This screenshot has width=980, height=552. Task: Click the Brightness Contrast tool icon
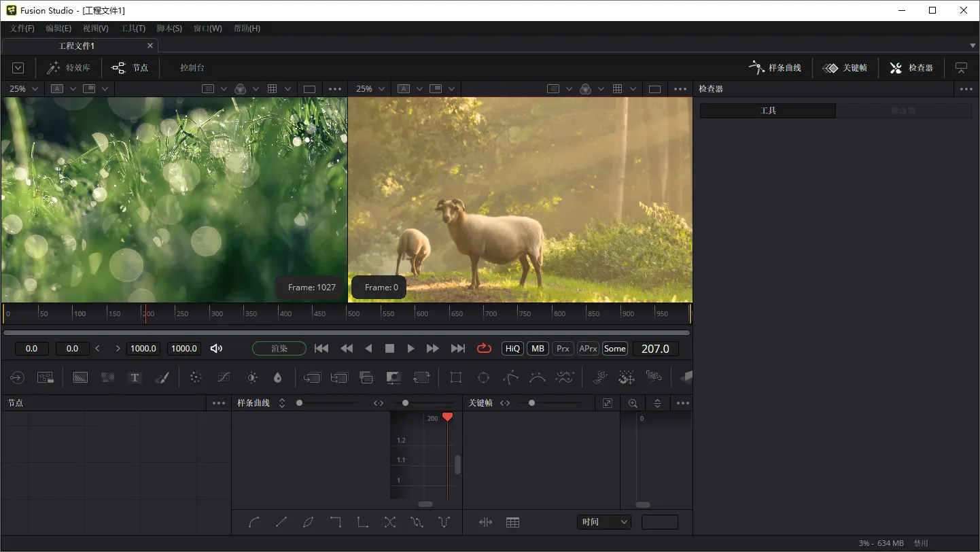pyautogui.click(x=251, y=377)
